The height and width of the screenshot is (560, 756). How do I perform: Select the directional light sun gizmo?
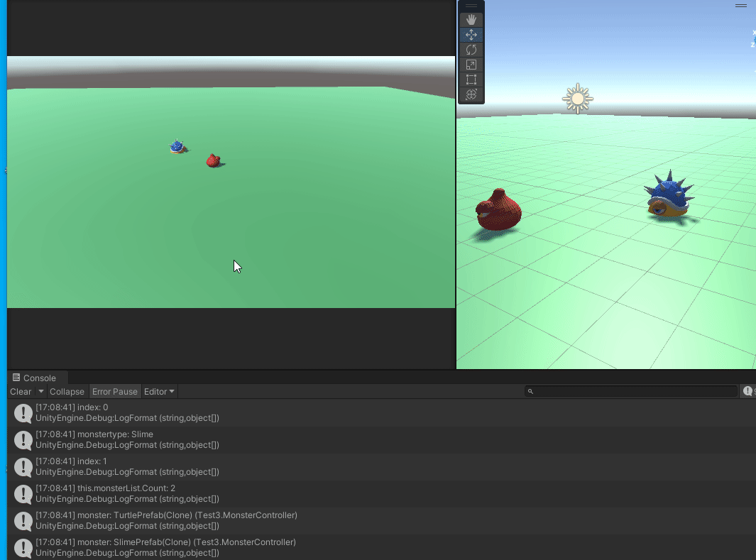pyautogui.click(x=578, y=99)
